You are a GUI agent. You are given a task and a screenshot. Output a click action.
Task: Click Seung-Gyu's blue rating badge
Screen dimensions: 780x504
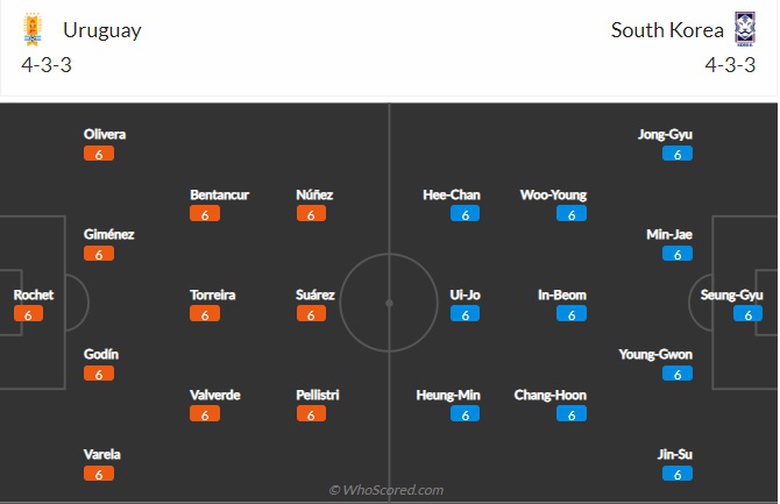pyautogui.click(x=747, y=314)
